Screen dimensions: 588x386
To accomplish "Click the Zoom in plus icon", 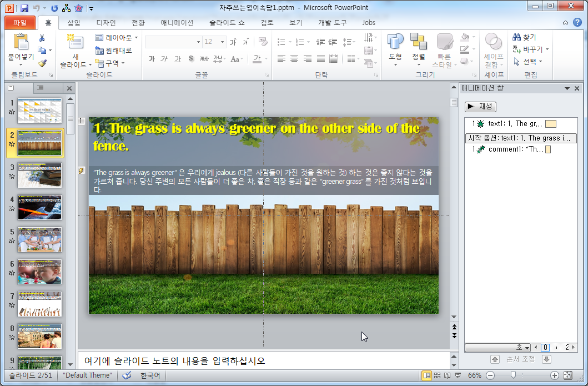I will point(555,375).
